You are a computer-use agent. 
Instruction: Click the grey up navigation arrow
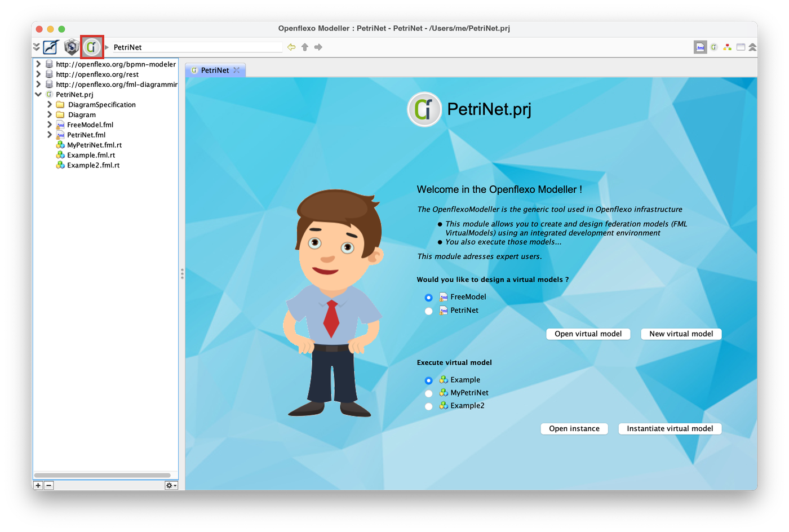tap(305, 47)
